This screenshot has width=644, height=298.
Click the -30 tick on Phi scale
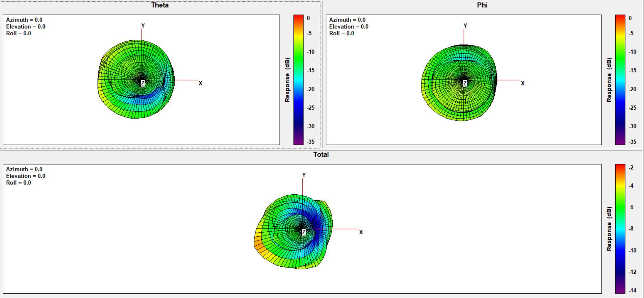click(633, 126)
